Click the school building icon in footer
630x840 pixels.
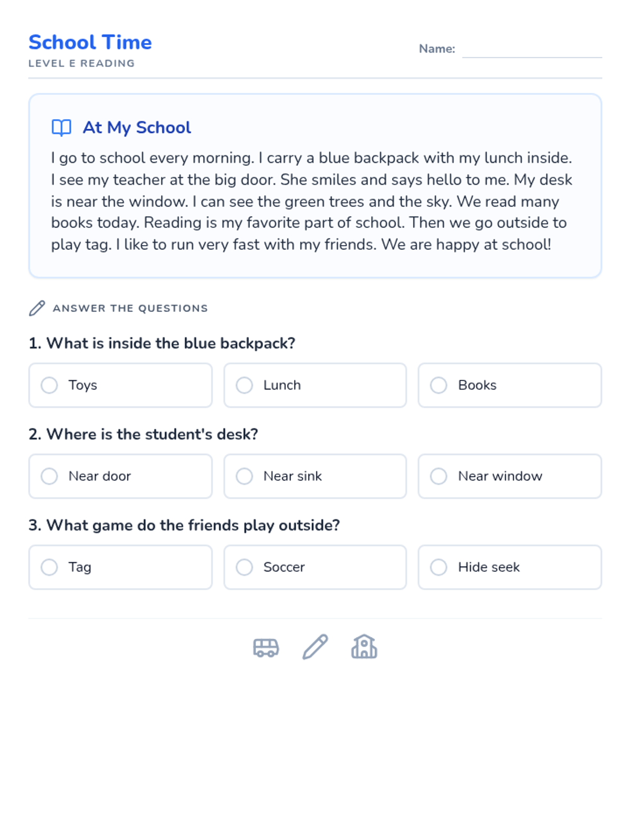point(364,647)
